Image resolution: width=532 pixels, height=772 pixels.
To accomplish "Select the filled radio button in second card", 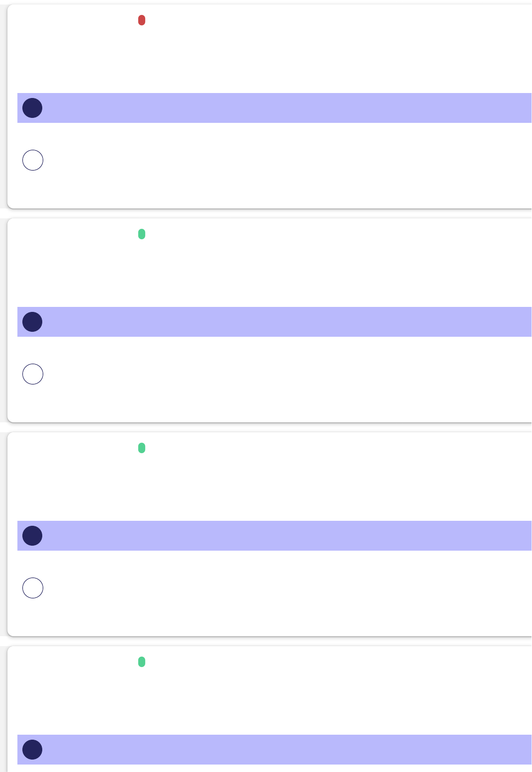I will [x=32, y=322].
